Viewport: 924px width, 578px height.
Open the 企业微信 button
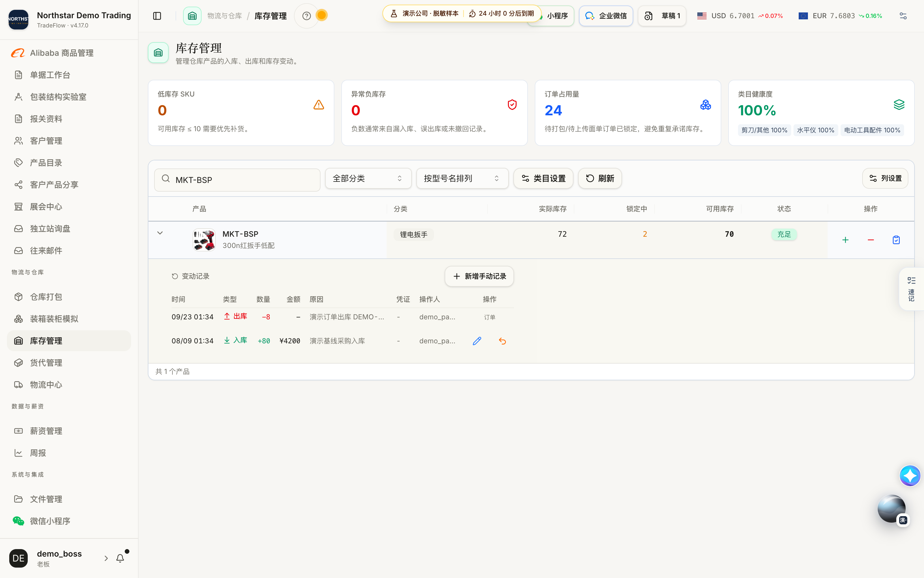coord(606,16)
